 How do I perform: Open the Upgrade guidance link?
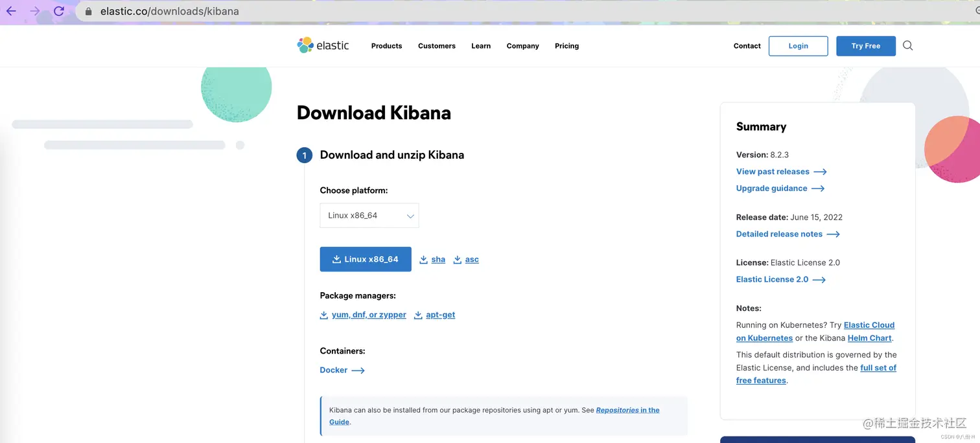[x=772, y=188]
